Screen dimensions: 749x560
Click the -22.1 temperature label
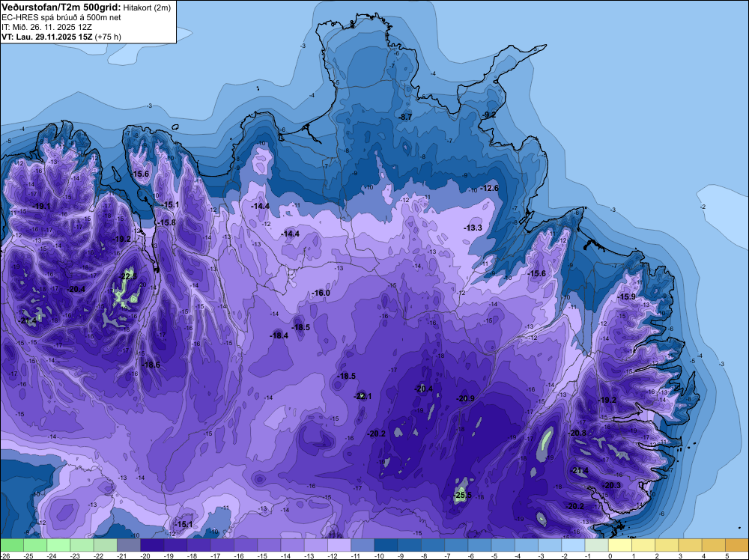pos(363,396)
